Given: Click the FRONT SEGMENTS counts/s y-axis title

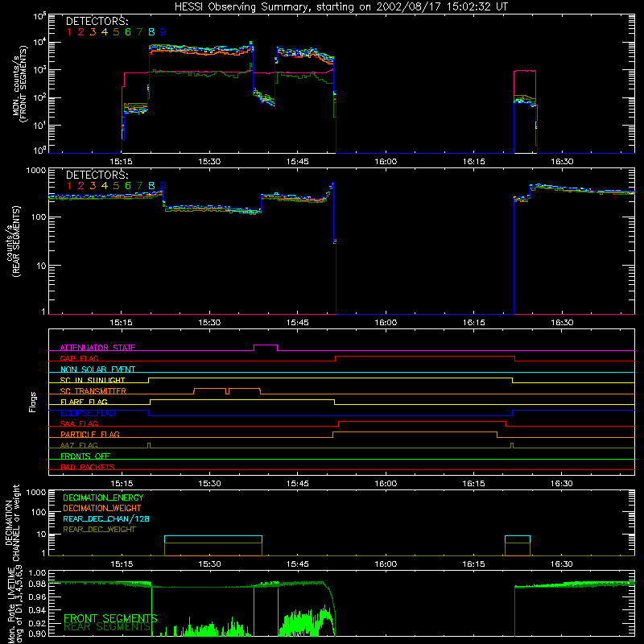Looking at the screenshot, I should (x=20, y=85).
